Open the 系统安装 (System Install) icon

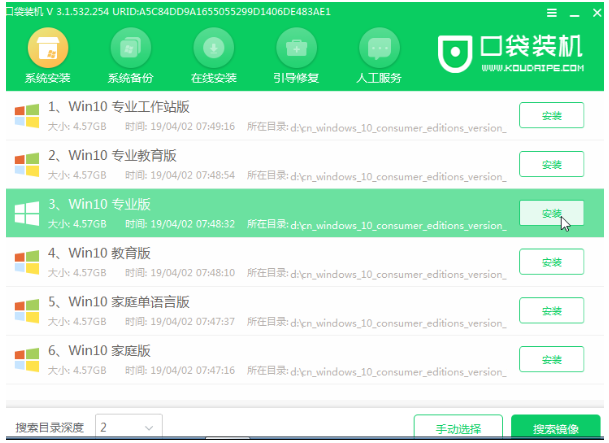click(x=48, y=48)
